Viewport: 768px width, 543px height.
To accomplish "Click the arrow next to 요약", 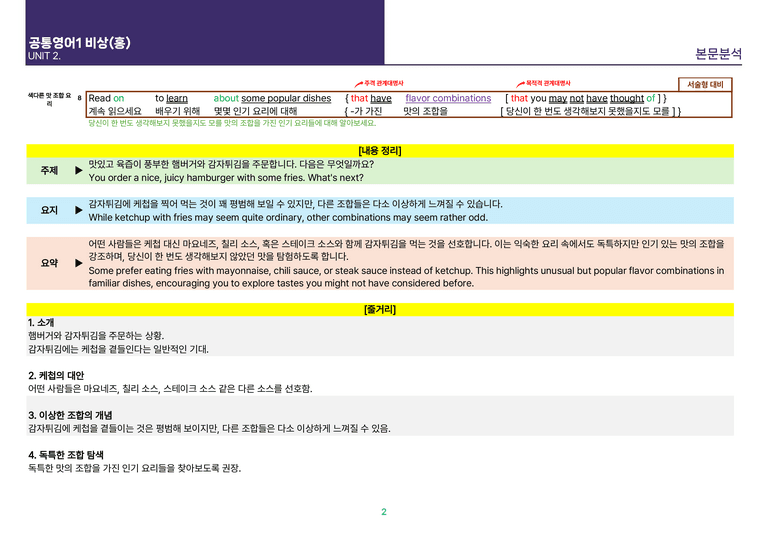I will pos(78,263).
